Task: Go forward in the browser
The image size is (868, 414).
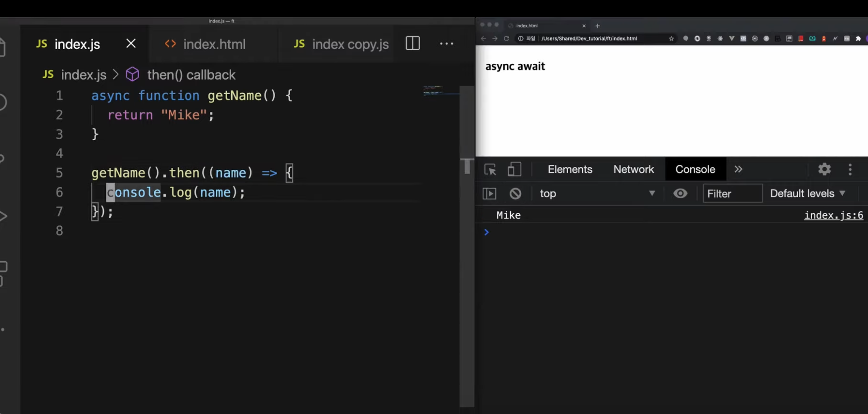Action: coord(495,39)
